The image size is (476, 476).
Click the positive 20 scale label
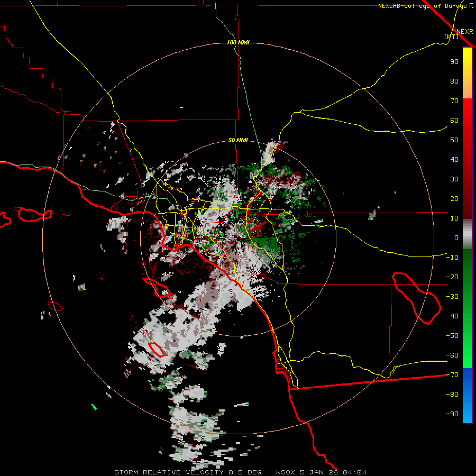click(x=454, y=199)
